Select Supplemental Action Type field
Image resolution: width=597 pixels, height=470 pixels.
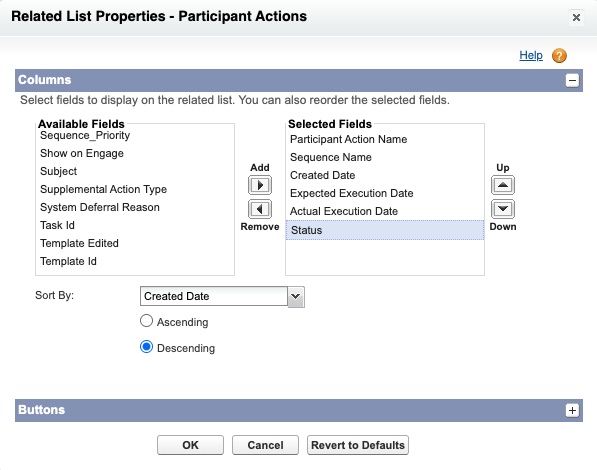click(135, 189)
